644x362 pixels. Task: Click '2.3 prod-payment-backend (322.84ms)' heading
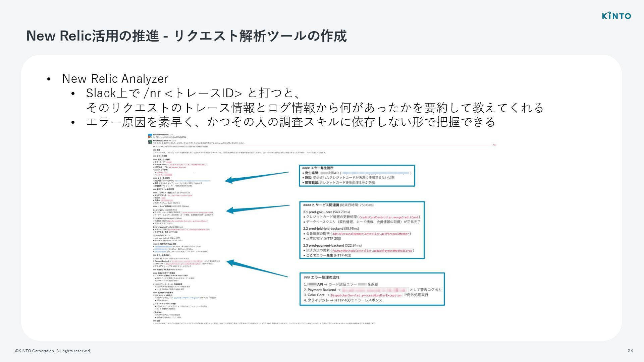pos(332,245)
